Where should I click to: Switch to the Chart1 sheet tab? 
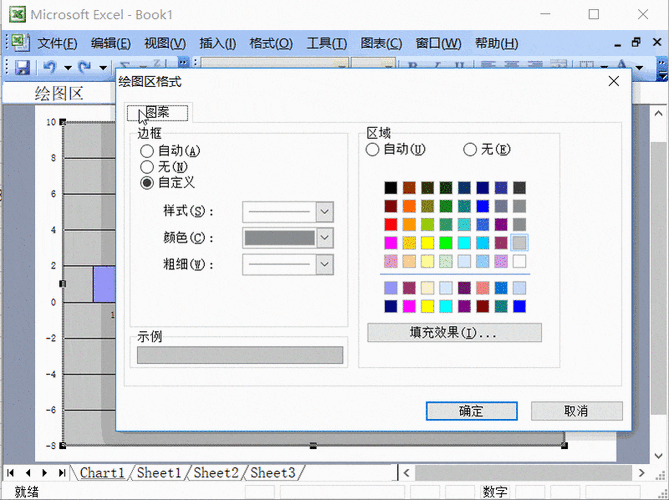point(102,473)
